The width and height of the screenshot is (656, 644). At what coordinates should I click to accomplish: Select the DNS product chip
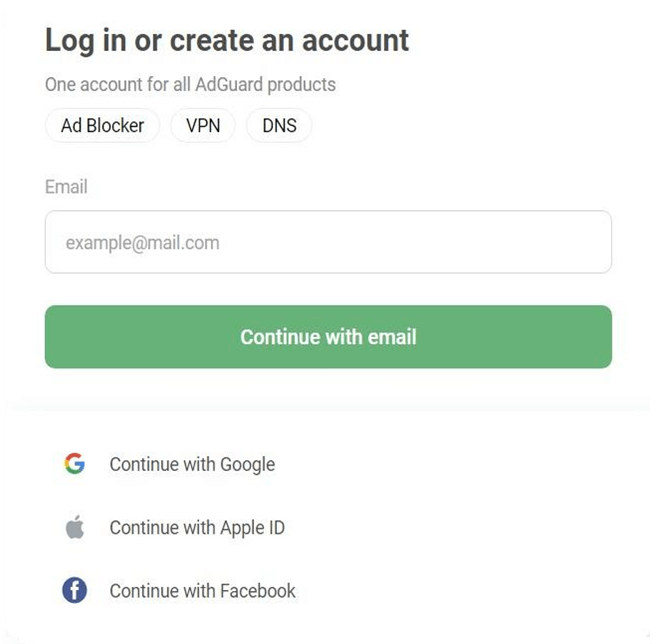(x=279, y=126)
